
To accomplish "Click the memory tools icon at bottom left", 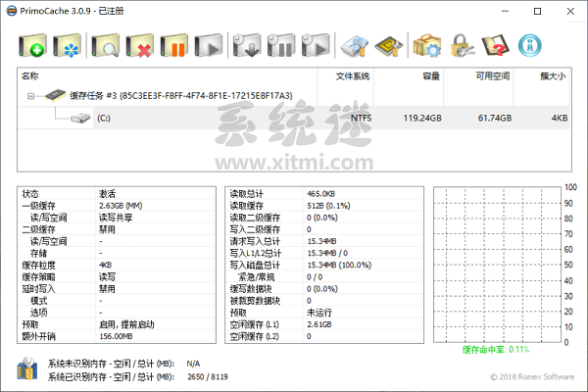I will click(27, 368).
